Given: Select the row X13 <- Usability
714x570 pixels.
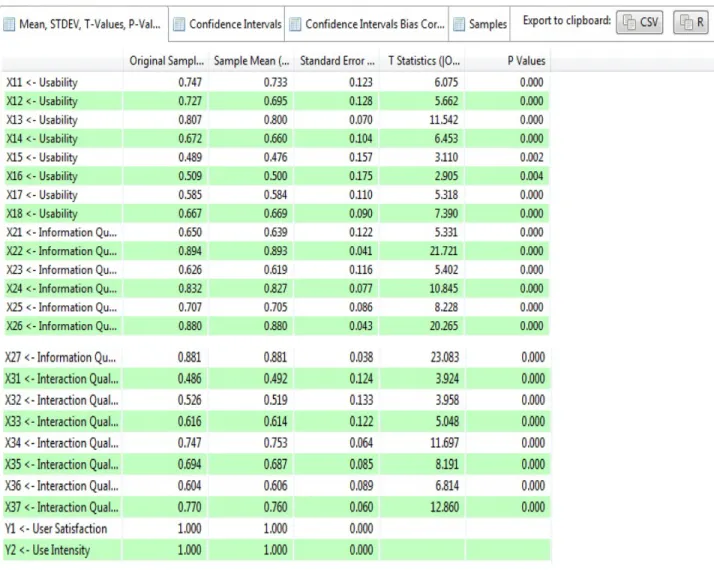Looking at the screenshot, I should point(276,120).
